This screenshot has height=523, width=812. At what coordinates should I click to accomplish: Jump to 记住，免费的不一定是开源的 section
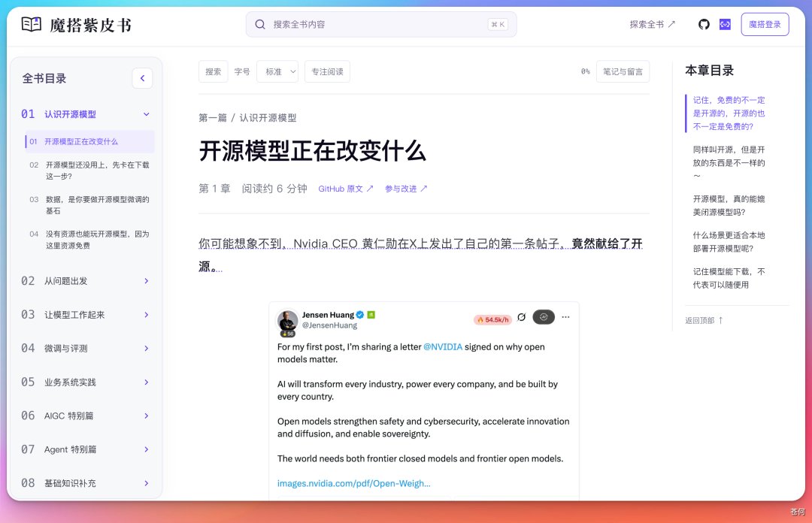pos(729,113)
